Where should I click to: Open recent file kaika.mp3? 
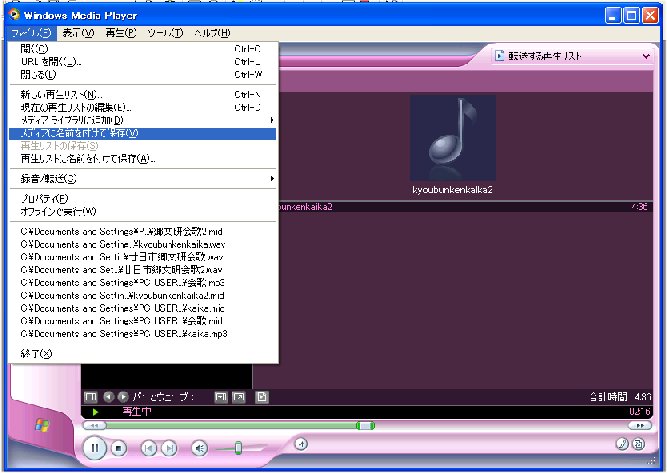click(x=143, y=334)
